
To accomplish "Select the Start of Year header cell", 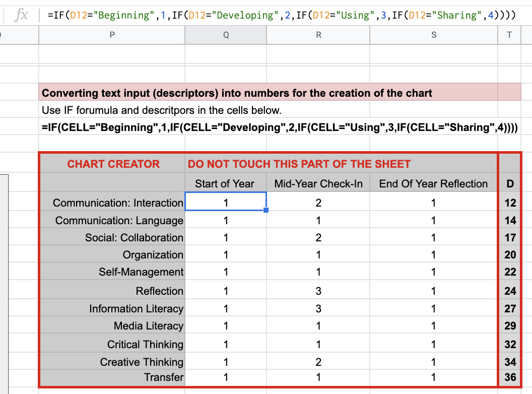I will [x=225, y=184].
